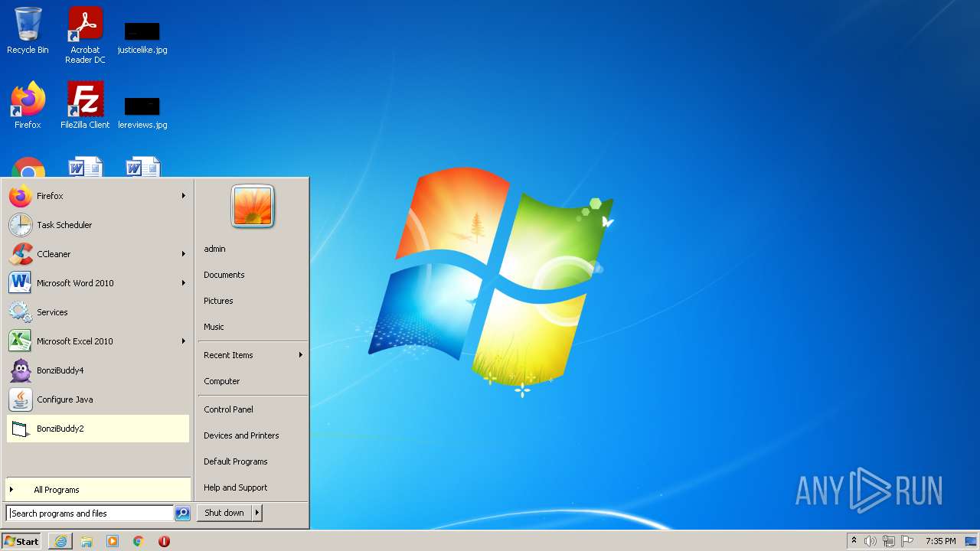Viewport: 980px width, 551px height.
Task: Select justicelike.jpg file on desktop
Action: (142, 37)
